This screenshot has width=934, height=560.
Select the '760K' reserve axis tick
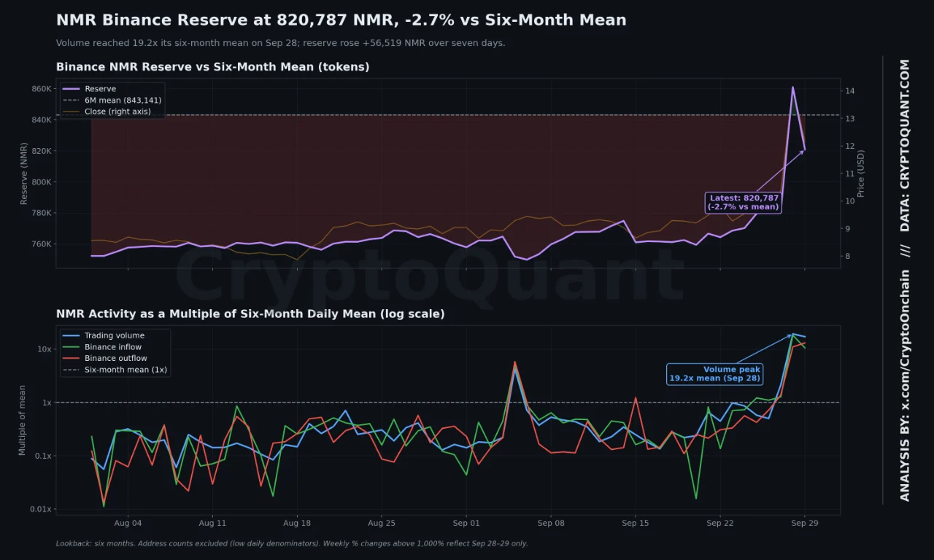click(41, 244)
